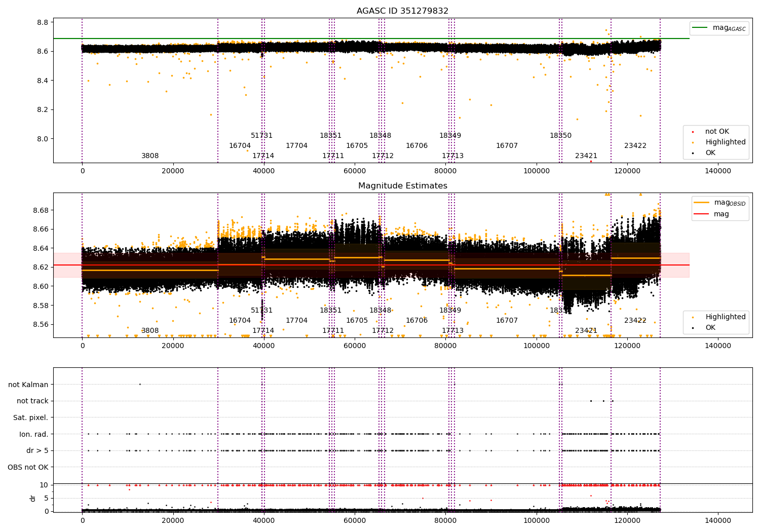Click the 8.64 y-tick in middle plot

tap(41, 248)
